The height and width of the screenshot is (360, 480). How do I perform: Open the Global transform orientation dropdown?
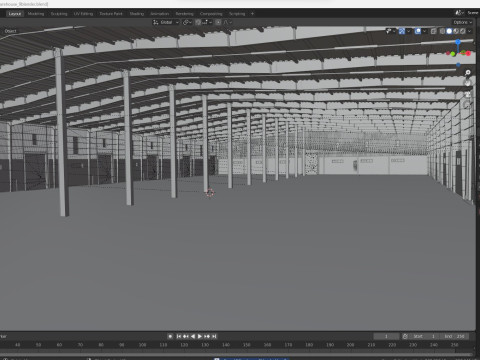tap(166, 22)
